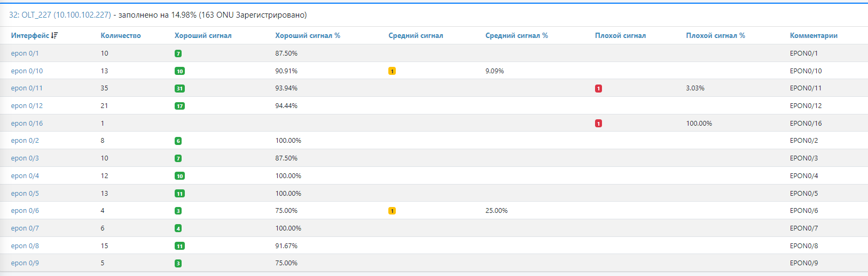Open the OLT_227 (10.100.102.227) link
The image size is (868, 276).
(60, 15)
